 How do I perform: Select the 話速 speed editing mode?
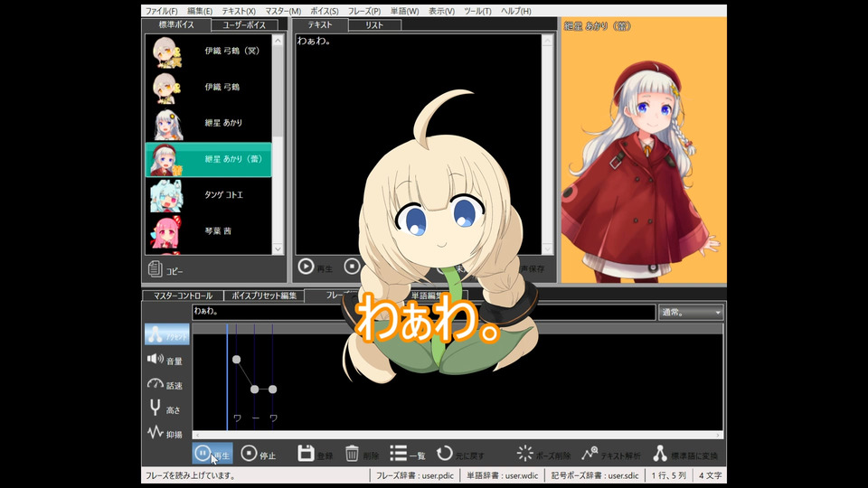[165, 385]
